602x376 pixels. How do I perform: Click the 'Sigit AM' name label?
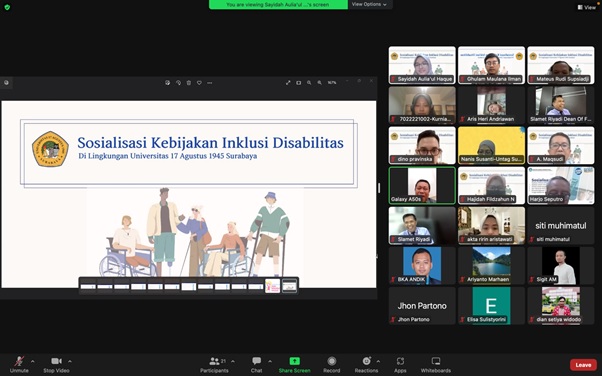click(x=546, y=279)
